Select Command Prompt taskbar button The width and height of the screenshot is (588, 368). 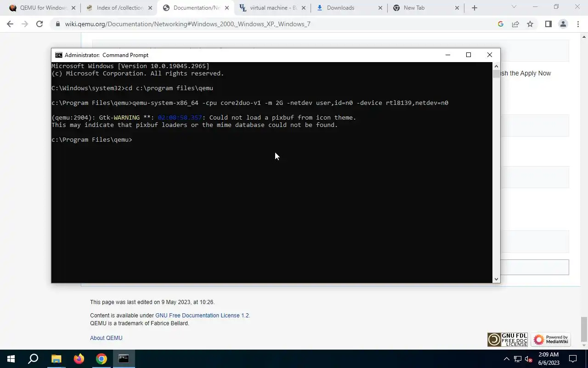124,359
